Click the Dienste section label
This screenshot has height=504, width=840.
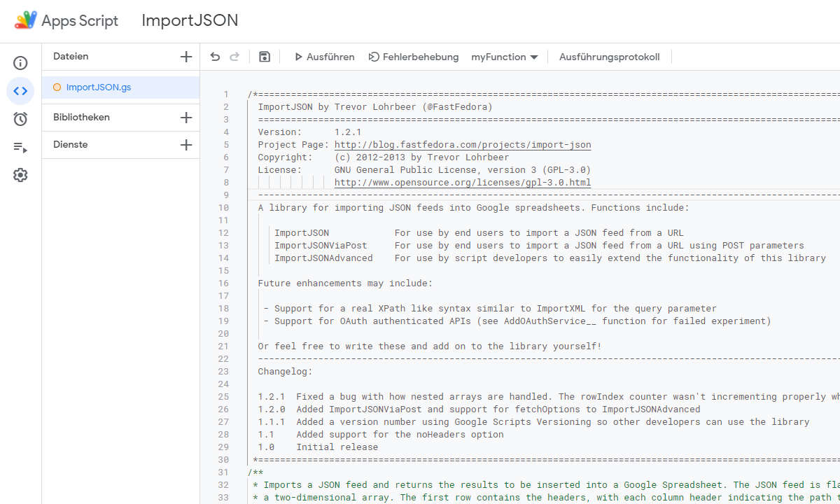pos(70,144)
